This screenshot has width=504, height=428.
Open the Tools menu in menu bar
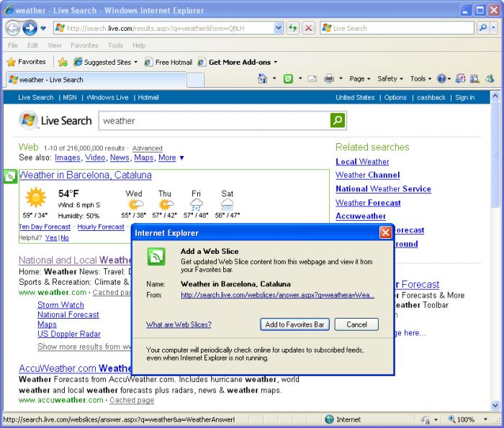click(115, 45)
